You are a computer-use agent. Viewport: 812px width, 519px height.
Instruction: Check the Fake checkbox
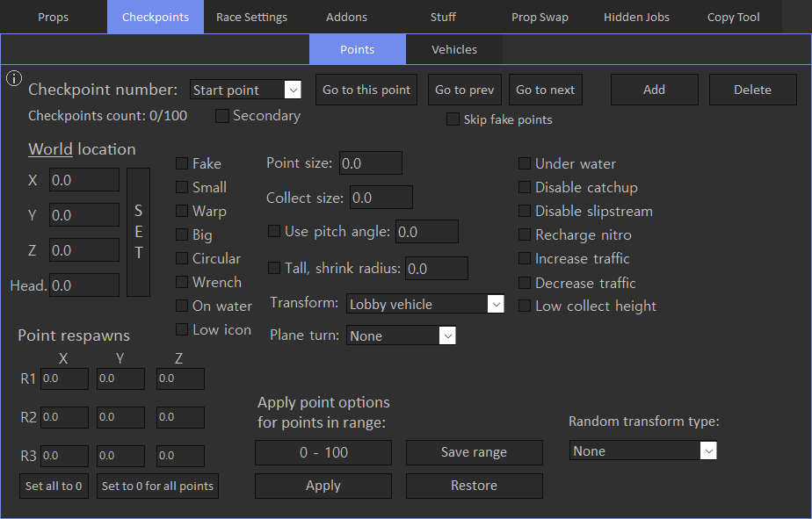click(x=182, y=163)
